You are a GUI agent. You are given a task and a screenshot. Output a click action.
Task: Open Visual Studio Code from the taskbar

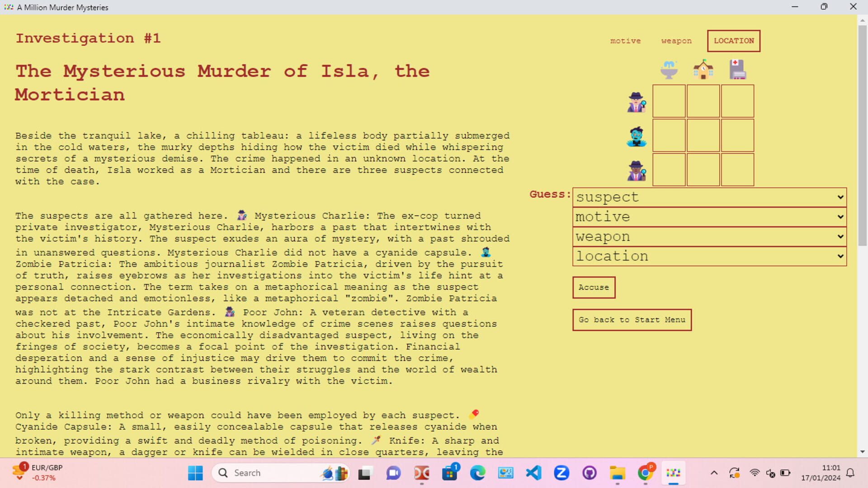(x=533, y=473)
